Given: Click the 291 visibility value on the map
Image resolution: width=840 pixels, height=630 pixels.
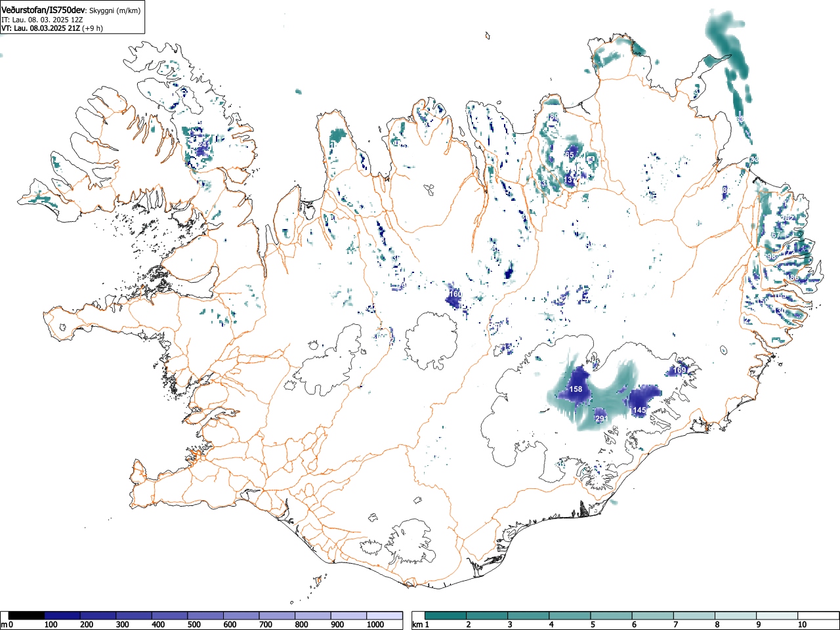Looking at the screenshot, I should pos(601,419).
